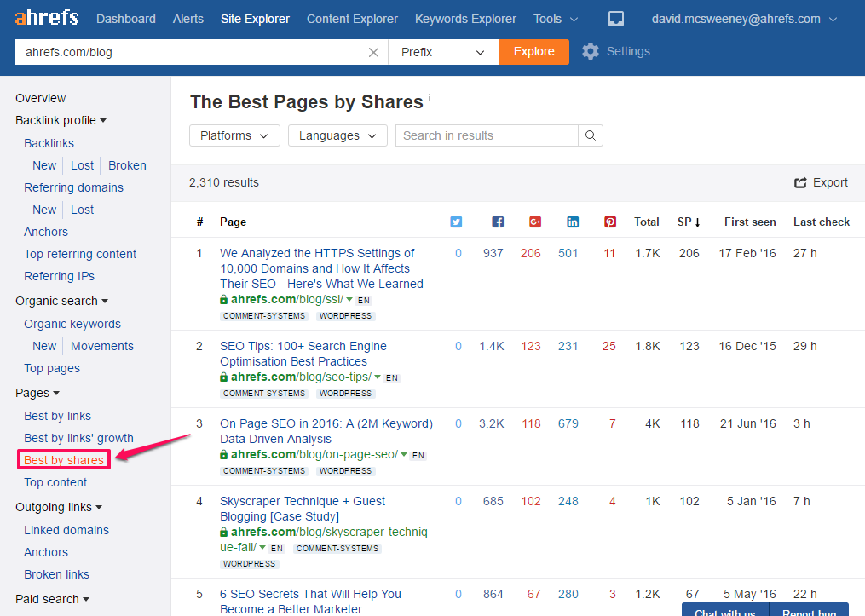Open Content Explorer in top navigation
Image resolution: width=865 pixels, height=616 pixels.
point(352,19)
